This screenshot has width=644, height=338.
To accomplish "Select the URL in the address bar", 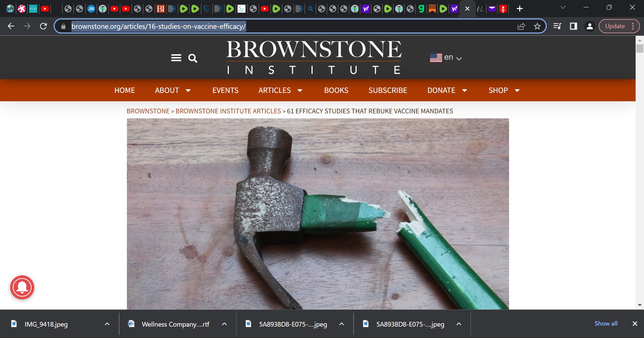I will click(x=159, y=26).
